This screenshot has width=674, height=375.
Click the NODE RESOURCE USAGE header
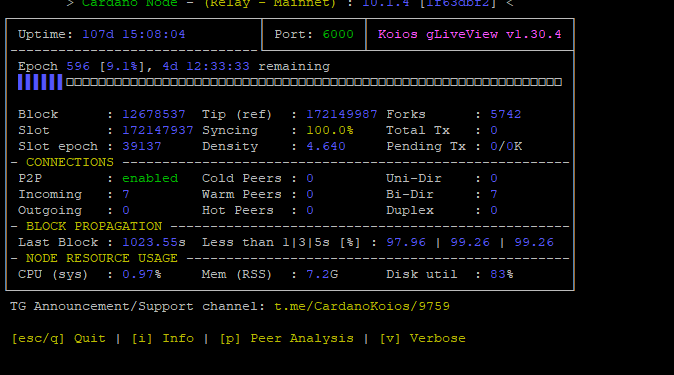[101, 258]
